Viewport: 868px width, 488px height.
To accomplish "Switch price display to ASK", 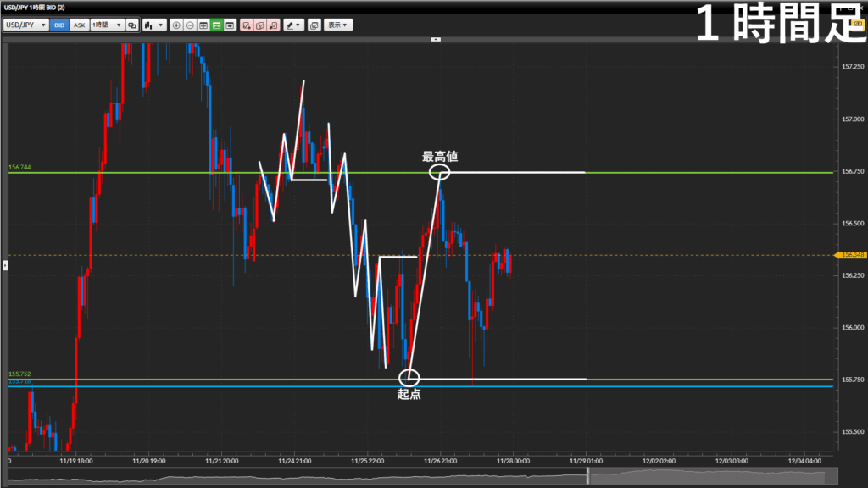I will (x=79, y=25).
